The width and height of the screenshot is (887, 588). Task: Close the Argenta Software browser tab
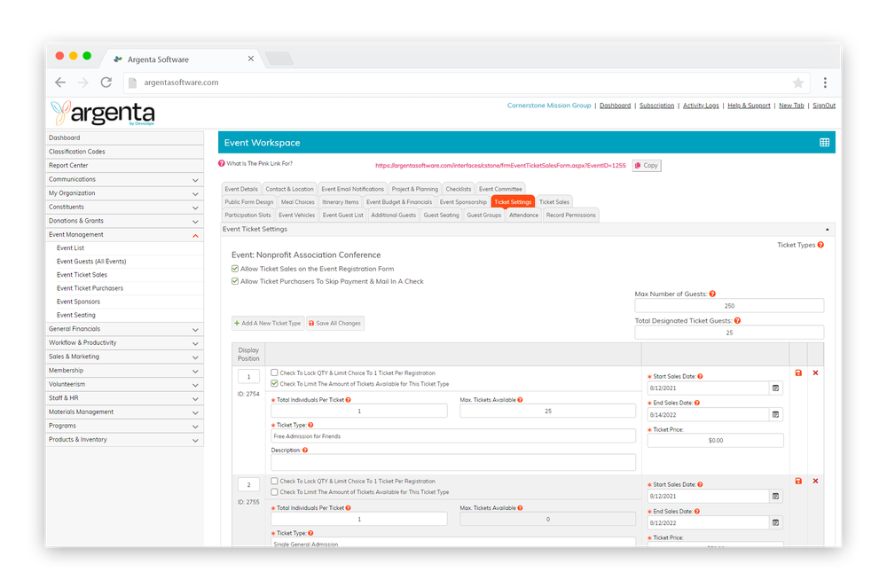251,59
